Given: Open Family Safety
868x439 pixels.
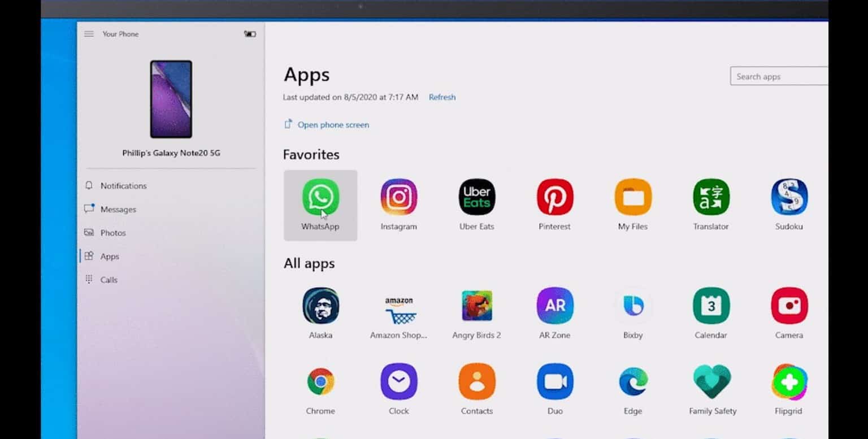Looking at the screenshot, I should 710,381.
